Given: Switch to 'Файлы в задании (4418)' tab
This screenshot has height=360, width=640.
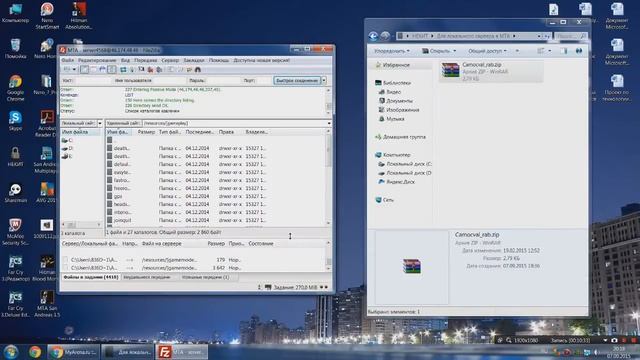Looking at the screenshot, I should (x=91, y=277).
